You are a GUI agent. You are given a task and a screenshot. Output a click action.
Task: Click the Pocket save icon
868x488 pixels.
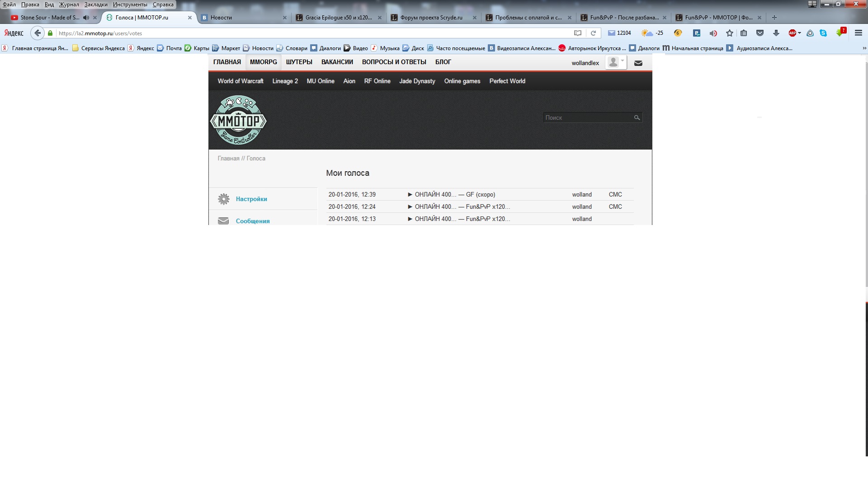pos(760,33)
